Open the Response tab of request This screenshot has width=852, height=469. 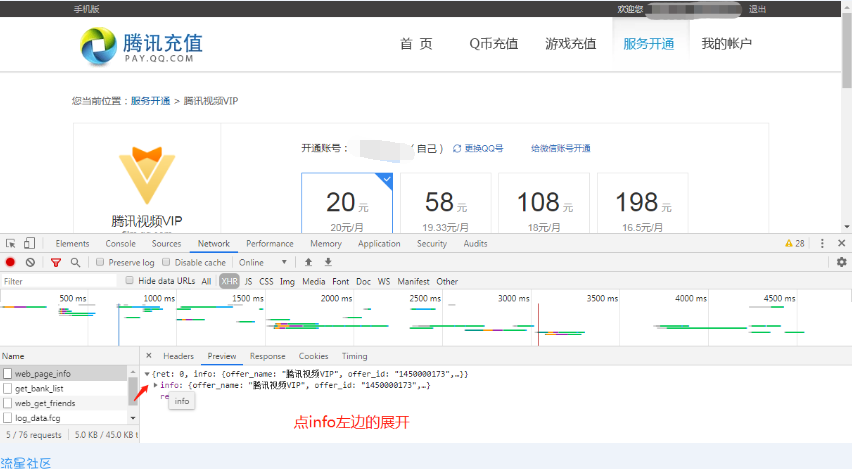(x=267, y=356)
